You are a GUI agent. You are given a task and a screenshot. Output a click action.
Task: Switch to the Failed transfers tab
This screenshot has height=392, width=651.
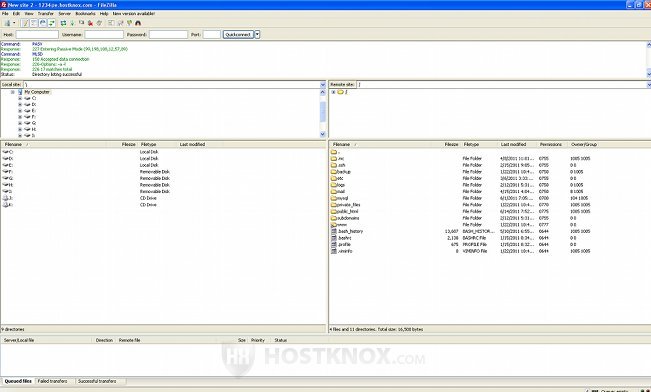52,381
